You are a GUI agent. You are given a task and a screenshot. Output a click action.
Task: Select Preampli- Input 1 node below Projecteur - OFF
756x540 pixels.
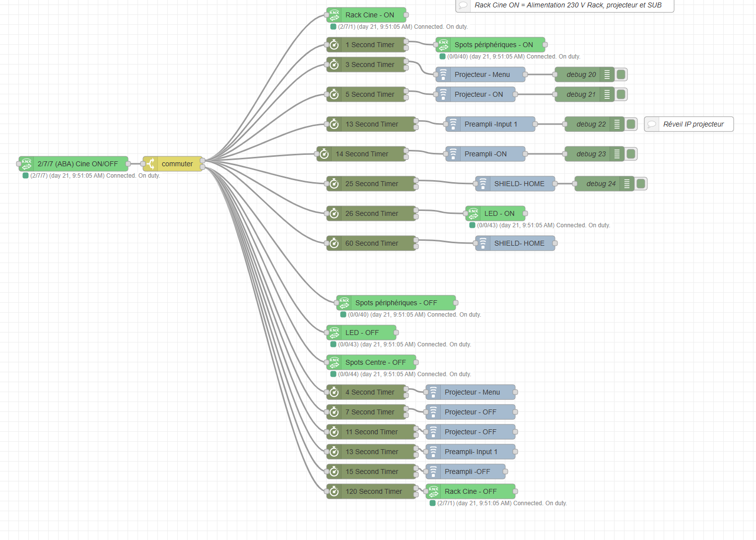click(471, 452)
